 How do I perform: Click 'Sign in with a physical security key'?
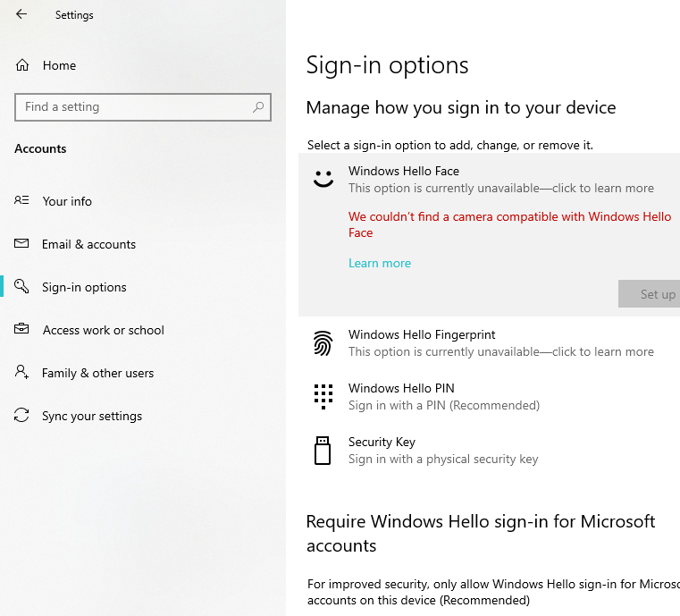point(443,459)
